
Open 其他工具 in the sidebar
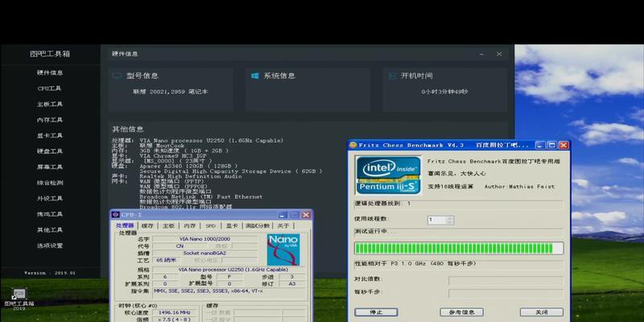[x=50, y=229]
